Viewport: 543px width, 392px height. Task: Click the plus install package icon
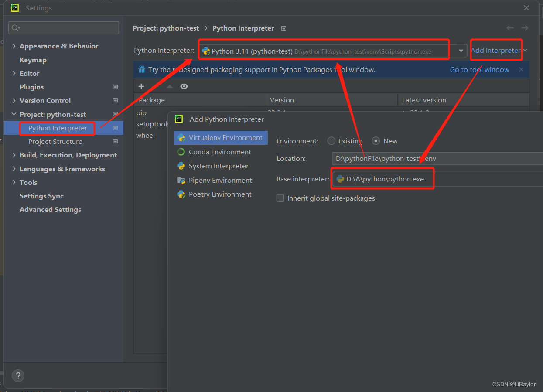click(141, 86)
